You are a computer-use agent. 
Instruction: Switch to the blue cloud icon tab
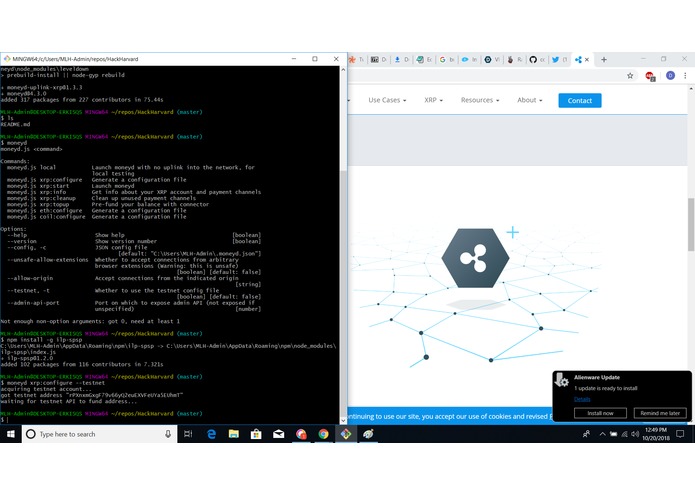click(469, 59)
